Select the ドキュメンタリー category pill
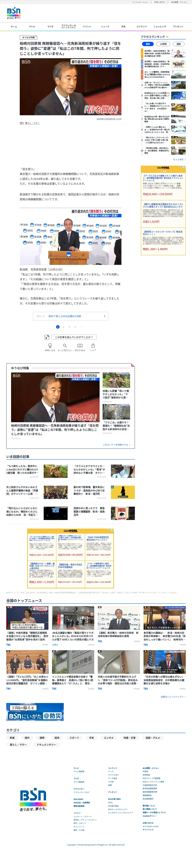Viewport: 192px width, 868px height. click(46, 744)
